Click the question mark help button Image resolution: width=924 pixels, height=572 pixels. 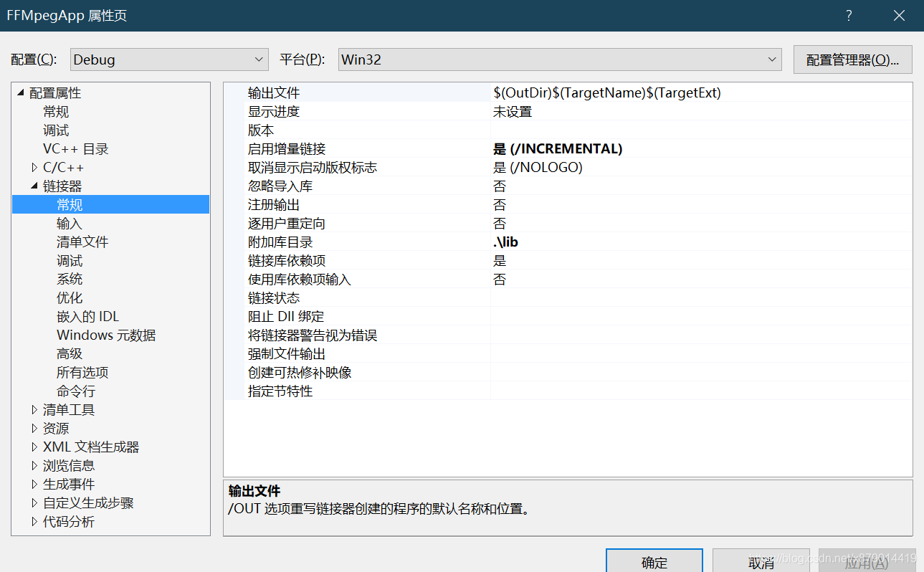tap(849, 15)
